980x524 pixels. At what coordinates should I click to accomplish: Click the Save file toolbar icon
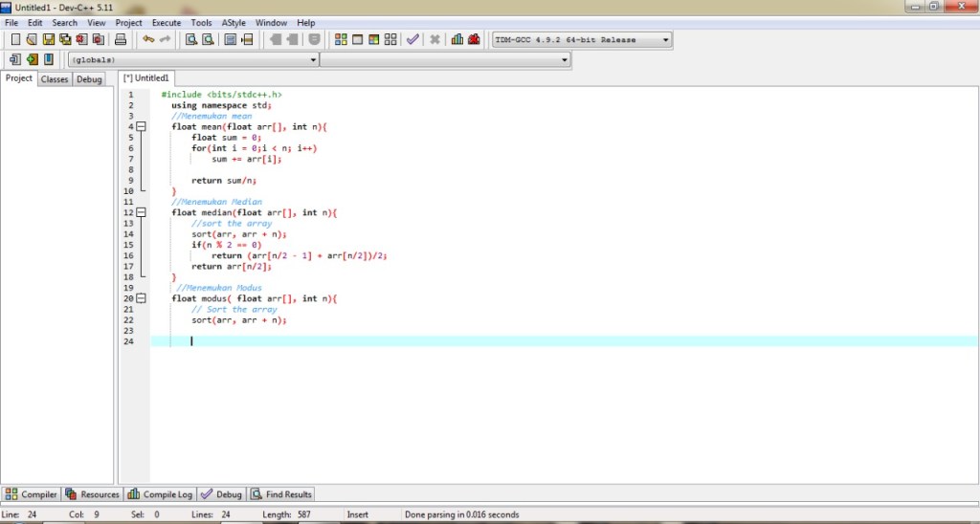pyautogui.click(x=48, y=40)
